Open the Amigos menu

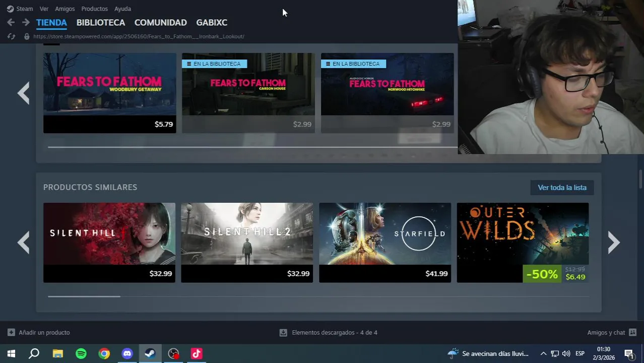click(65, 9)
